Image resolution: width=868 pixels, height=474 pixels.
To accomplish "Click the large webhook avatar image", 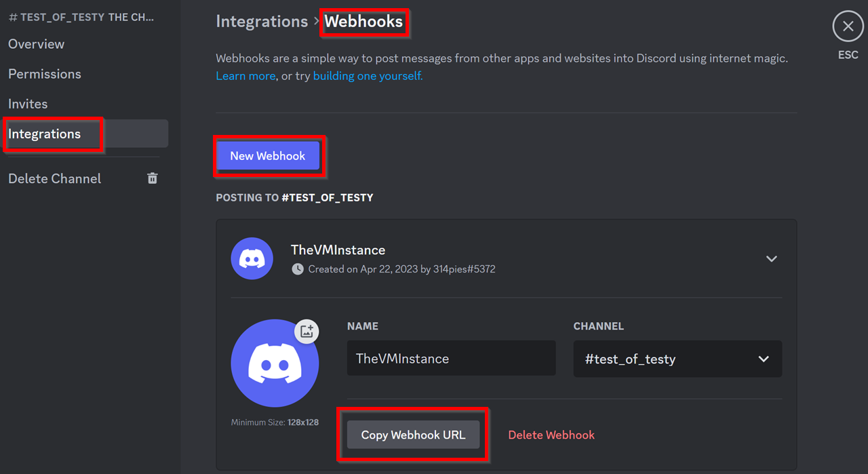I will pos(275,363).
